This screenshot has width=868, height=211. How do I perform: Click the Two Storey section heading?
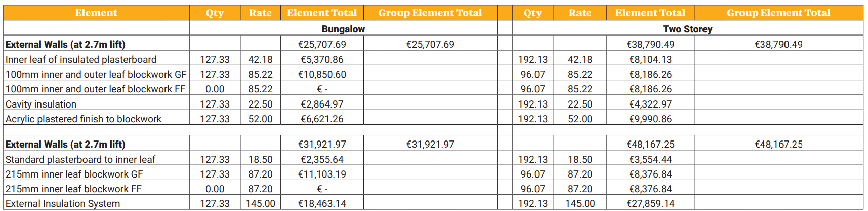[x=687, y=29]
